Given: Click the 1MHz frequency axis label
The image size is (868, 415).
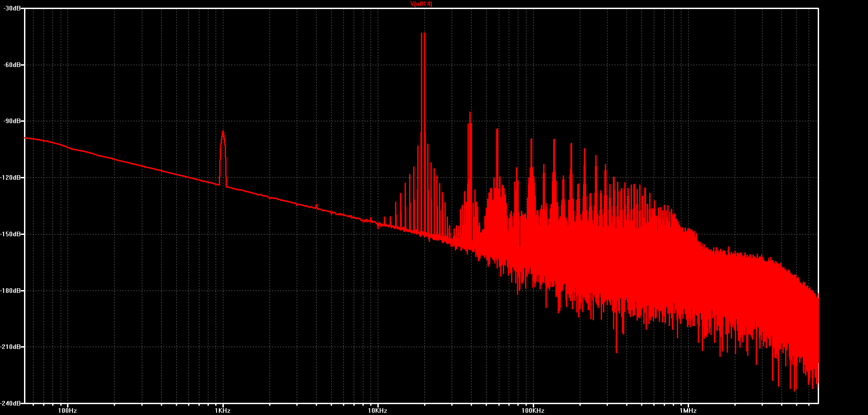Looking at the screenshot, I should [688, 410].
